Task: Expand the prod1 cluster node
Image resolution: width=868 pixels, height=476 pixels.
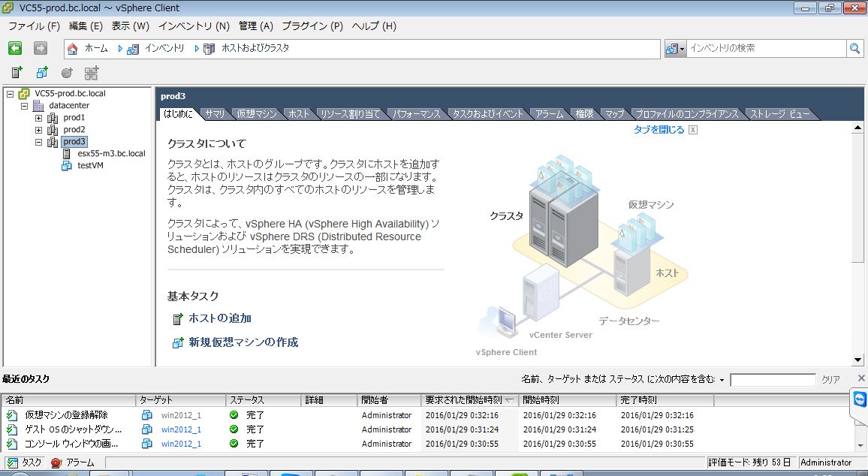Action: [39, 118]
